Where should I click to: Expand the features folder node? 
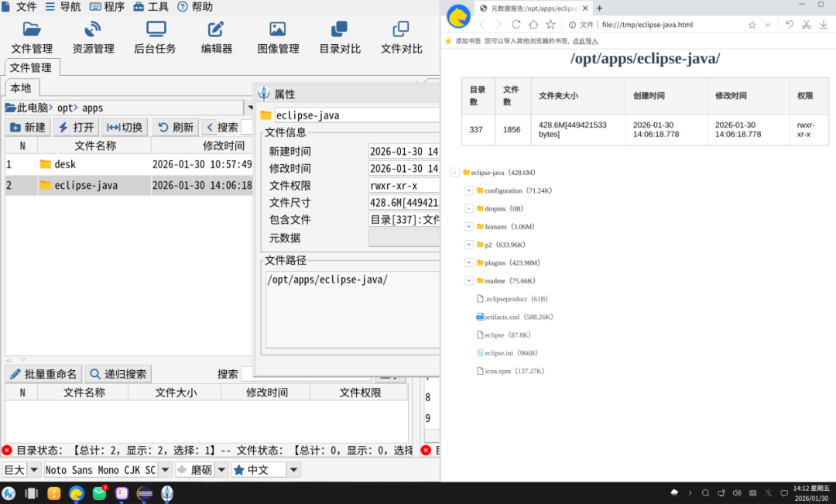(468, 227)
